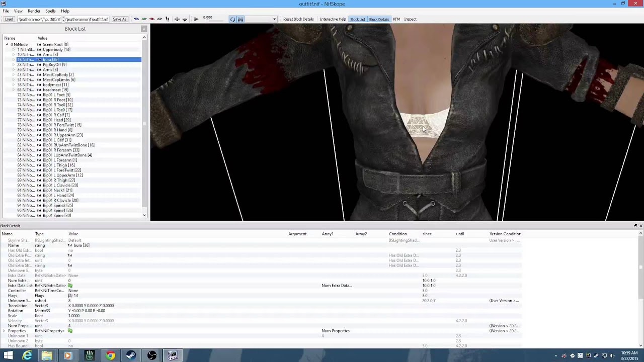
Task: Click the Version Condition column header
Action: pos(505,234)
